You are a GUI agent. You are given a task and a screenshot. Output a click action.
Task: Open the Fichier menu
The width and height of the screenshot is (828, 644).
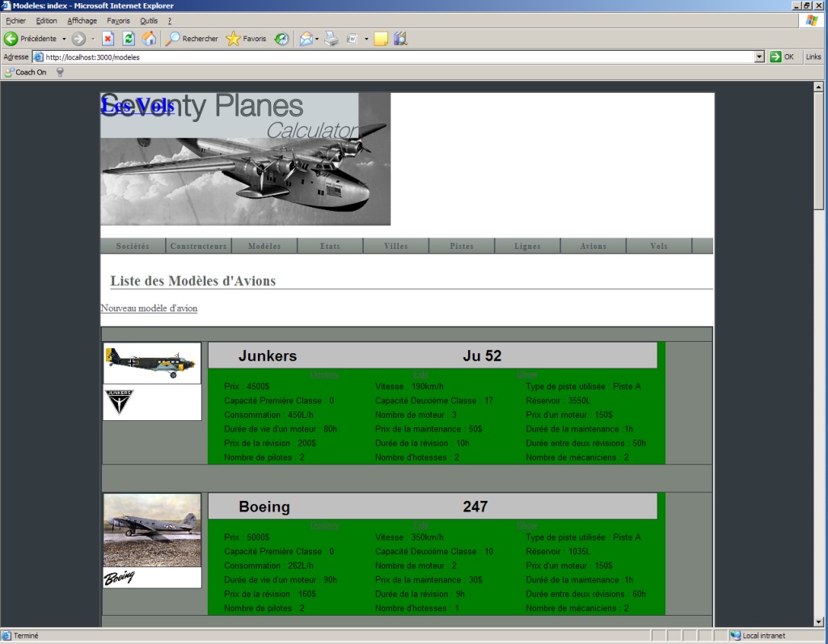pyautogui.click(x=16, y=20)
